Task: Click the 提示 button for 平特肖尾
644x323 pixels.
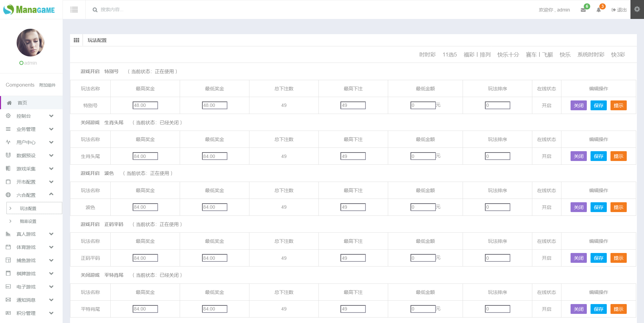Action: point(618,309)
